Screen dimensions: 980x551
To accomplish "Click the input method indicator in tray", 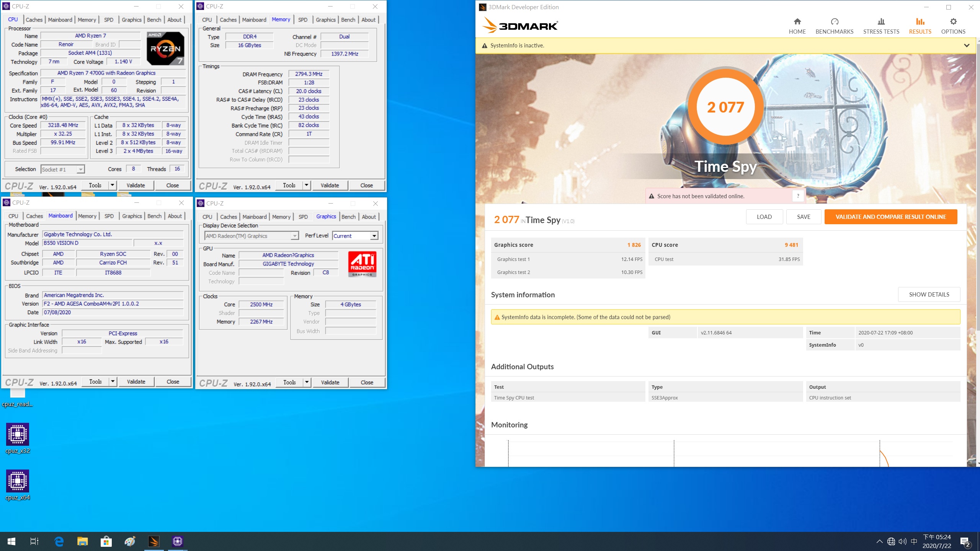I will pos(914,541).
